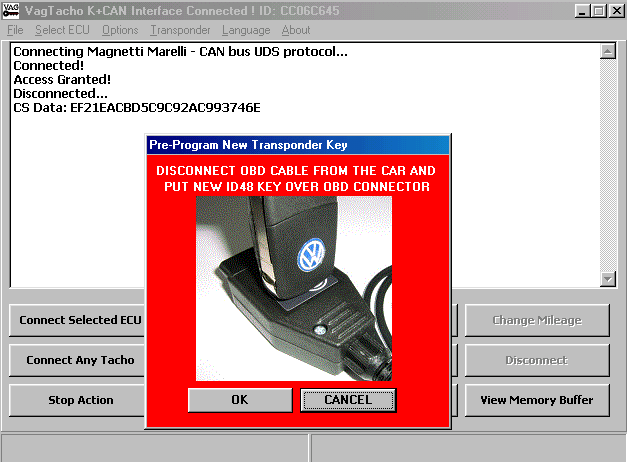Open the Language menu
Screen dimensions: 627x462
pyautogui.click(x=246, y=30)
